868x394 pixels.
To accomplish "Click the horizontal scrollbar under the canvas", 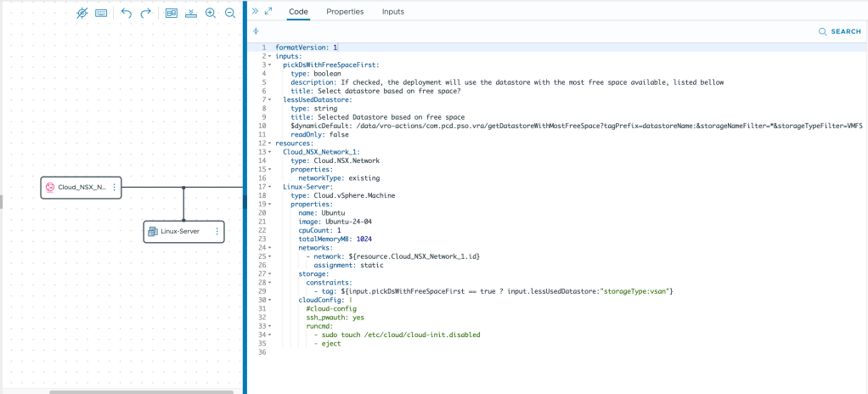I will [140, 391].
